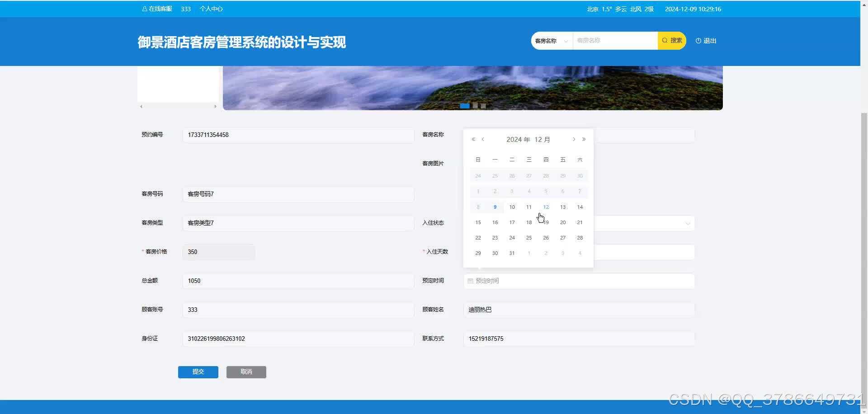This screenshot has height=414, width=868.
Task: Pick date 25 in the calendar
Action: (x=529, y=238)
